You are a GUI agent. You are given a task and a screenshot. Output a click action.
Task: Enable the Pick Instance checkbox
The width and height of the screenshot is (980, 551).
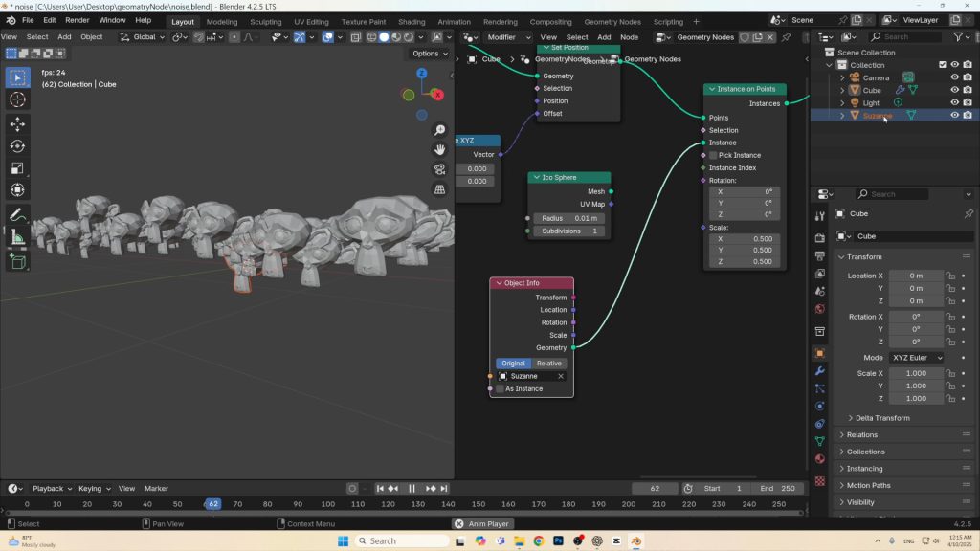(x=713, y=155)
